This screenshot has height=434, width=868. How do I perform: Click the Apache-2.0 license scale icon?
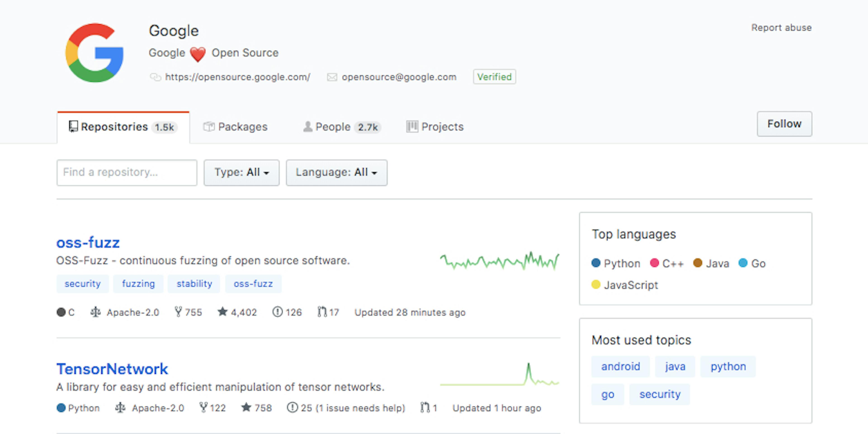[x=95, y=312]
